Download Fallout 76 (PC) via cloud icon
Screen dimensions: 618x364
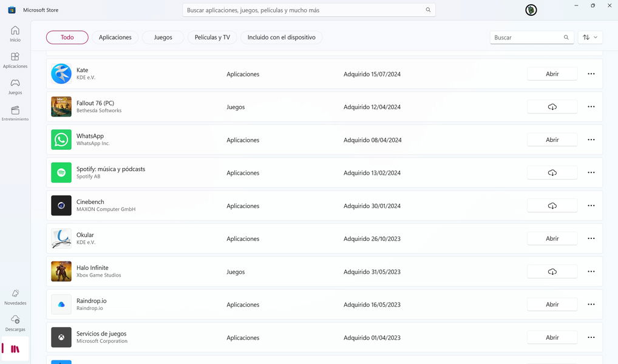(552, 107)
